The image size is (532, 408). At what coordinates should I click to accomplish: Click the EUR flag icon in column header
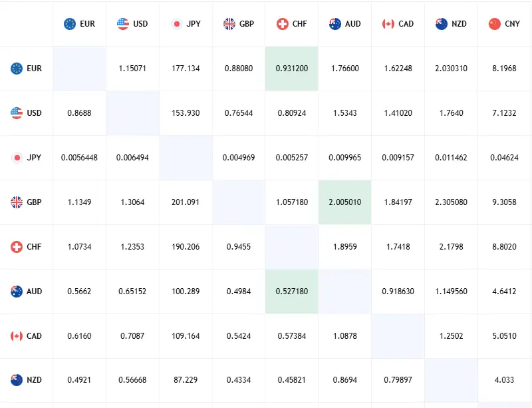point(70,24)
